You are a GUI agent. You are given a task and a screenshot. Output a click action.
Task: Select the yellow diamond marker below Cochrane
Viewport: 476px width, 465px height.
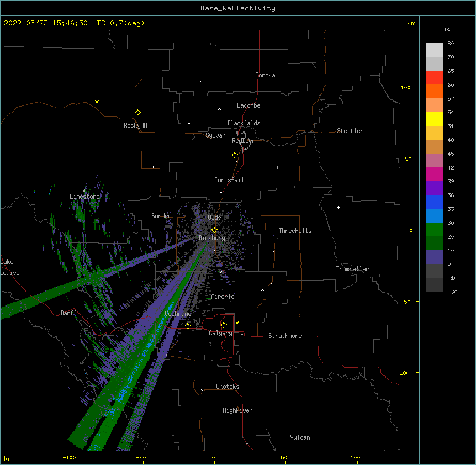[188, 326]
